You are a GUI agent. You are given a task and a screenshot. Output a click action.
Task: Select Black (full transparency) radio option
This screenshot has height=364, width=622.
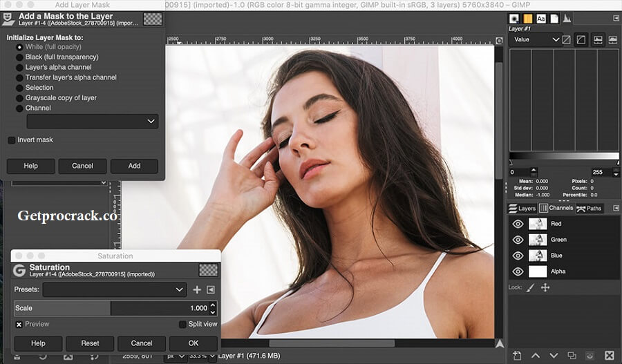19,57
